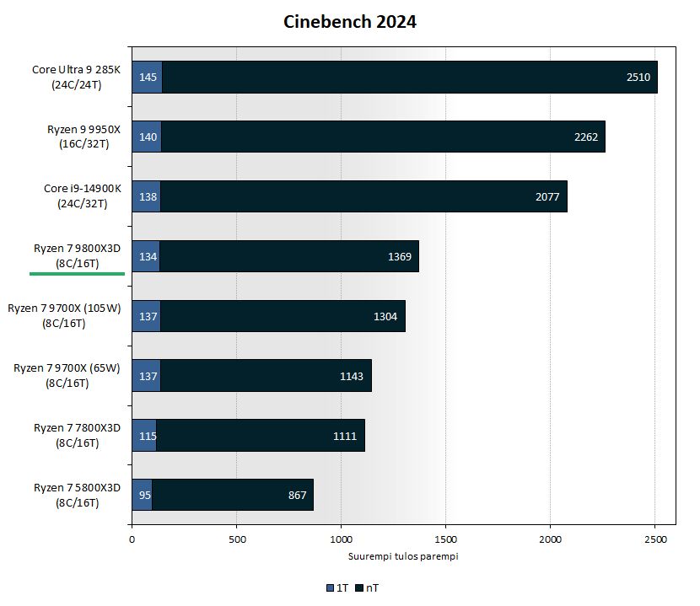The width and height of the screenshot is (700, 606).
Task: Click the 1000 axis tick label
Action: tap(341, 539)
